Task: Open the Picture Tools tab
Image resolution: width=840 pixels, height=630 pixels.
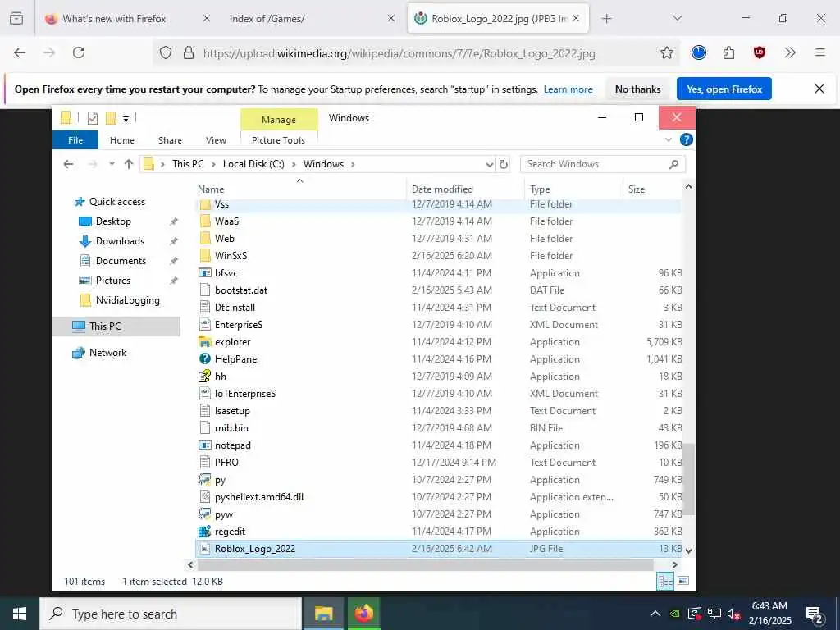Action: 278,139
